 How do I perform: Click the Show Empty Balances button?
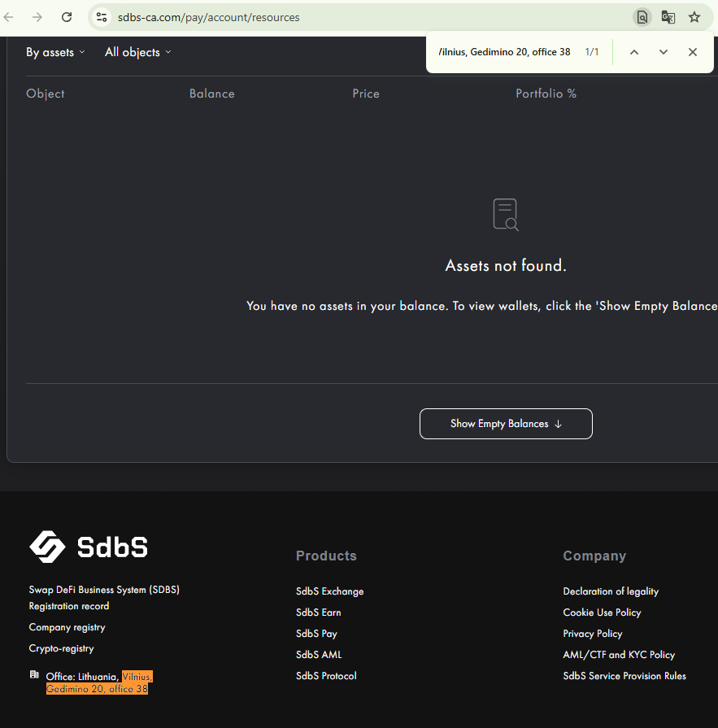(x=506, y=424)
